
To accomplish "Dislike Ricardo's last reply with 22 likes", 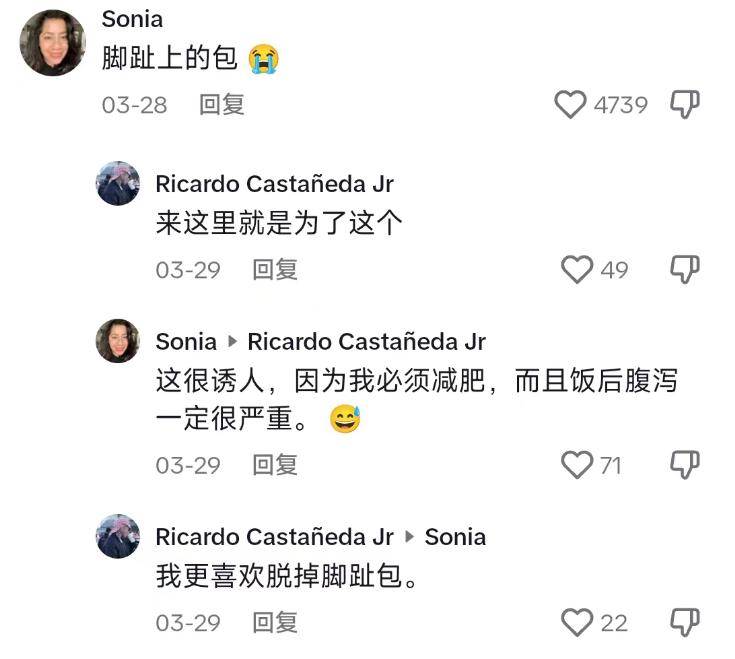I will (x=684, y=622).
